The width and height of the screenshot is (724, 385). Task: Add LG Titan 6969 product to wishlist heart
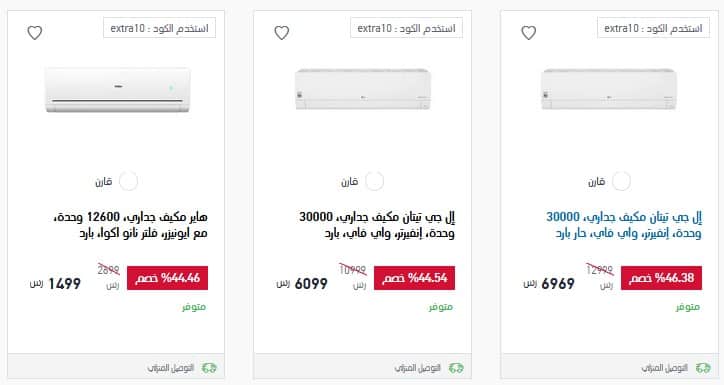point(529,33)
